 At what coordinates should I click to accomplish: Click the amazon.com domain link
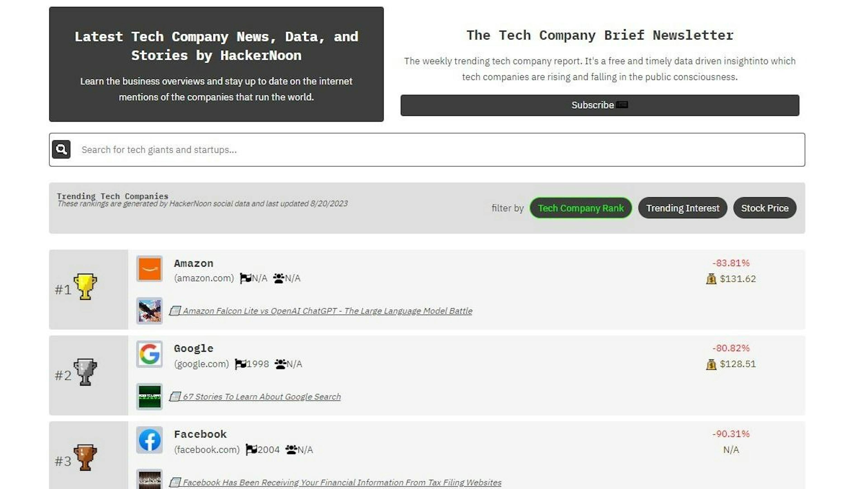pos(204,278)
